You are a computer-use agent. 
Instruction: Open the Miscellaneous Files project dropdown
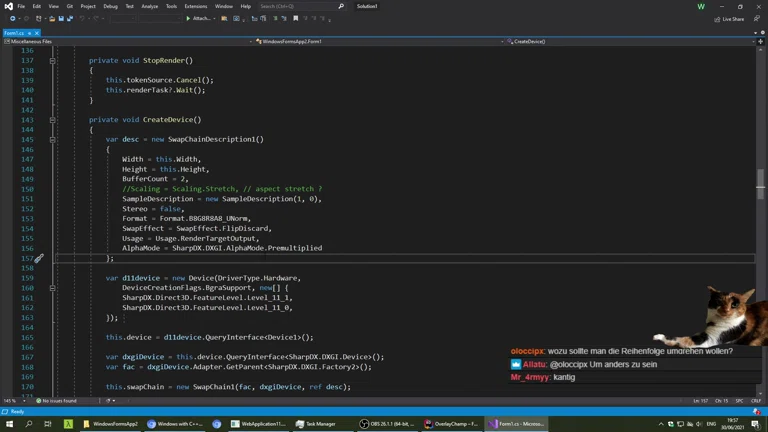[x=128, y=42]
